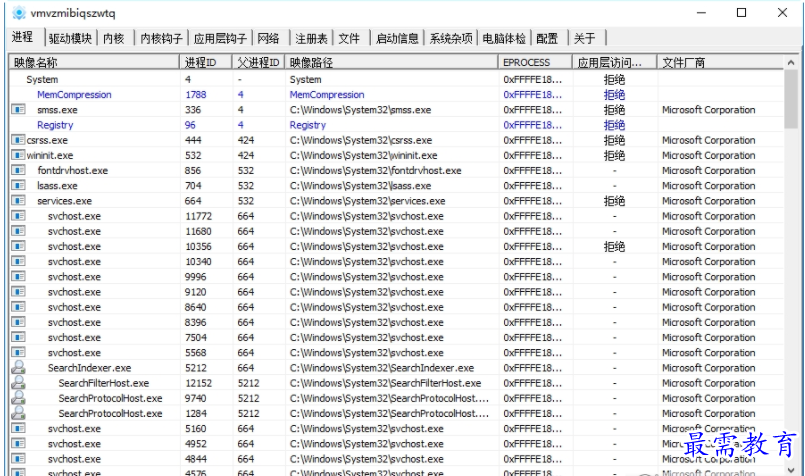Click the scrollbar down arrow
This screenshot has height=476, width=805.
pos(791,469)
